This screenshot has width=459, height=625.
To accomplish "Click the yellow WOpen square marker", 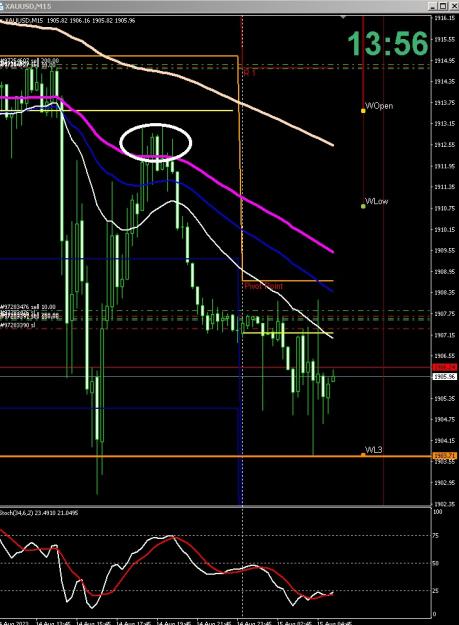I will (363, 110).
